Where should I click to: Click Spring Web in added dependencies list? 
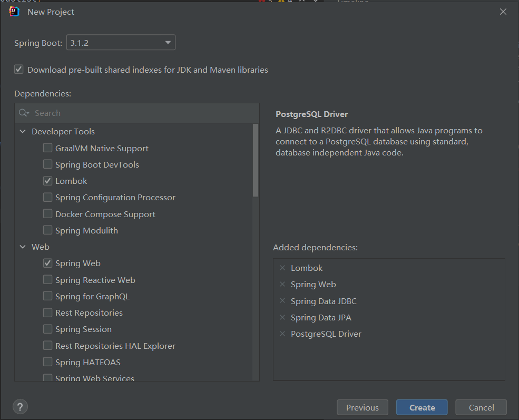coord(314,284)
